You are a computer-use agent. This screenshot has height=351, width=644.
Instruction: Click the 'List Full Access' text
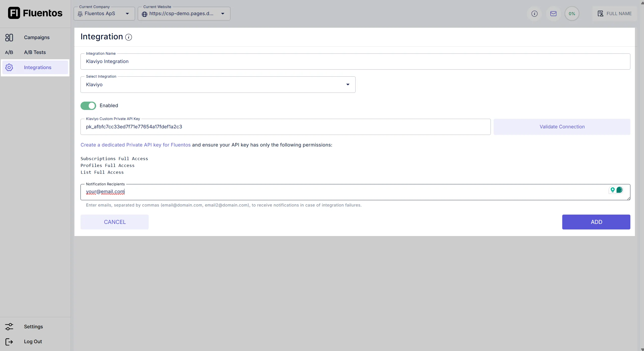click(102, 172)
